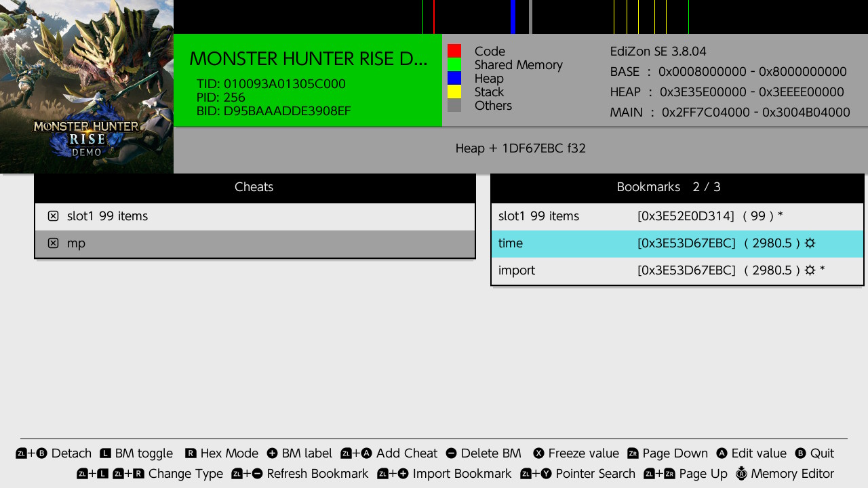Click the Heap + 1DF67EBC f32 text
Viewport: 868px width, 488px height.
pyautogui.click(x=521, y=148)
